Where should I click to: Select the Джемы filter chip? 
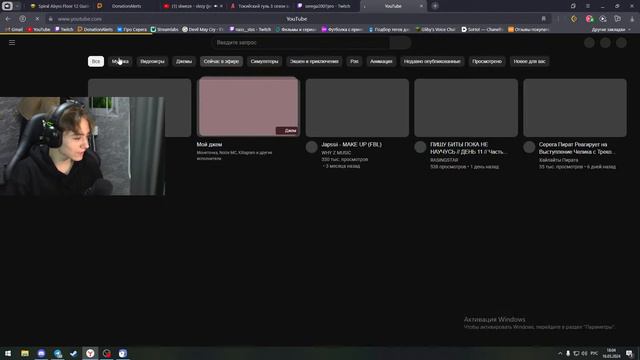point(184,61)
